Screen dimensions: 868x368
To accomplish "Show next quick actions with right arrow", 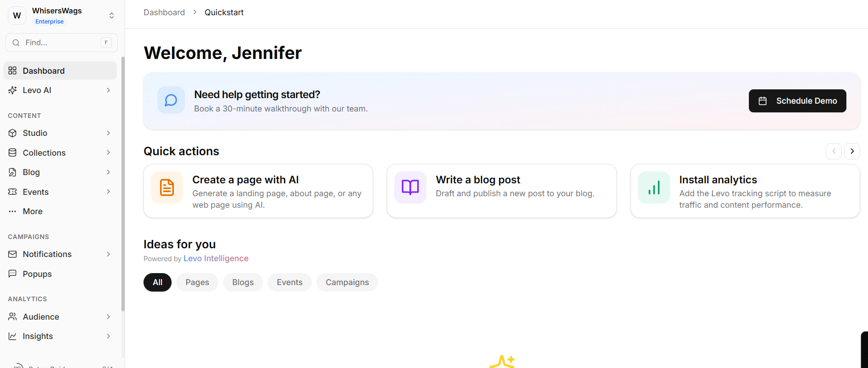I will click(x=852, y=151).
